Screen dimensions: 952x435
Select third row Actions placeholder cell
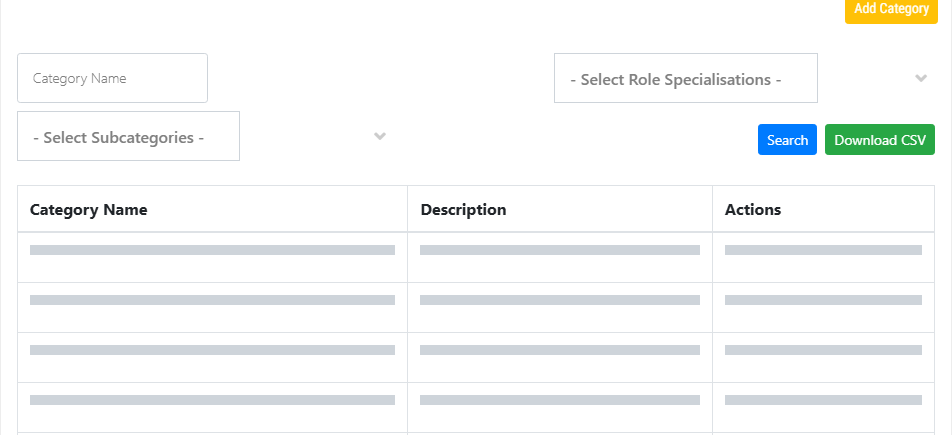pyautogui.click(x=823, y=358)
